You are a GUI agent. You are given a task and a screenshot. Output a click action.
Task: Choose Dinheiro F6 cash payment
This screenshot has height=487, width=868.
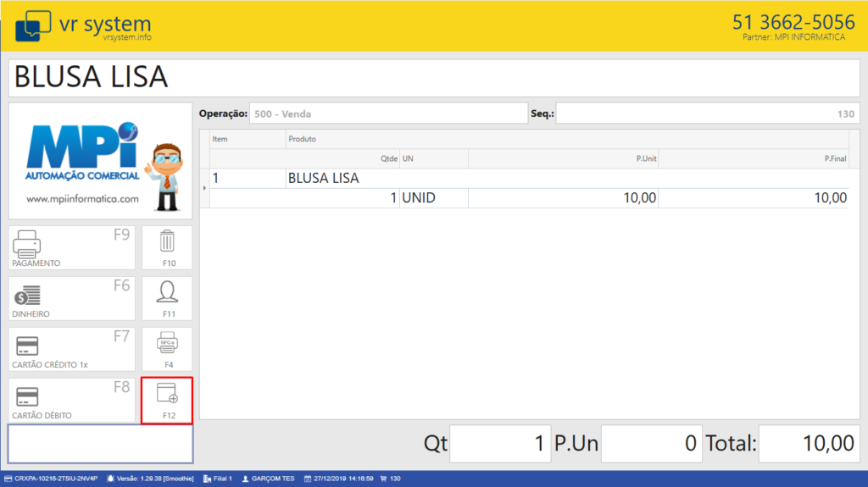tap(72, 298)
